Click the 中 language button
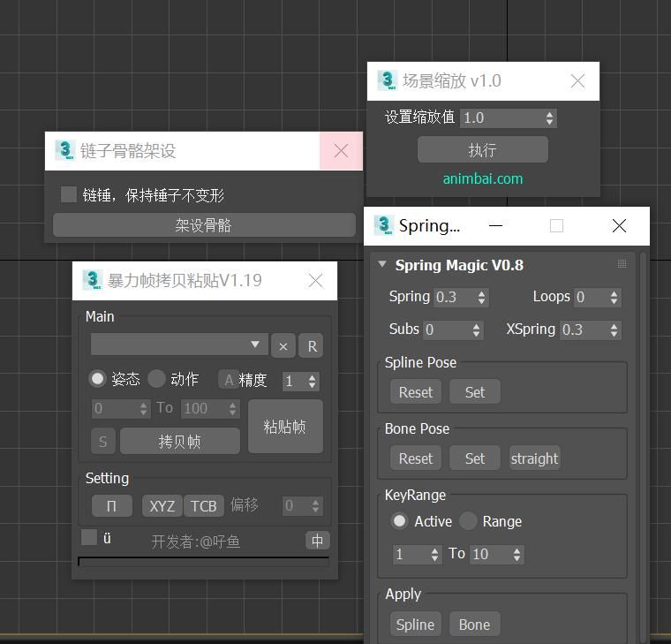 (317, 541)
